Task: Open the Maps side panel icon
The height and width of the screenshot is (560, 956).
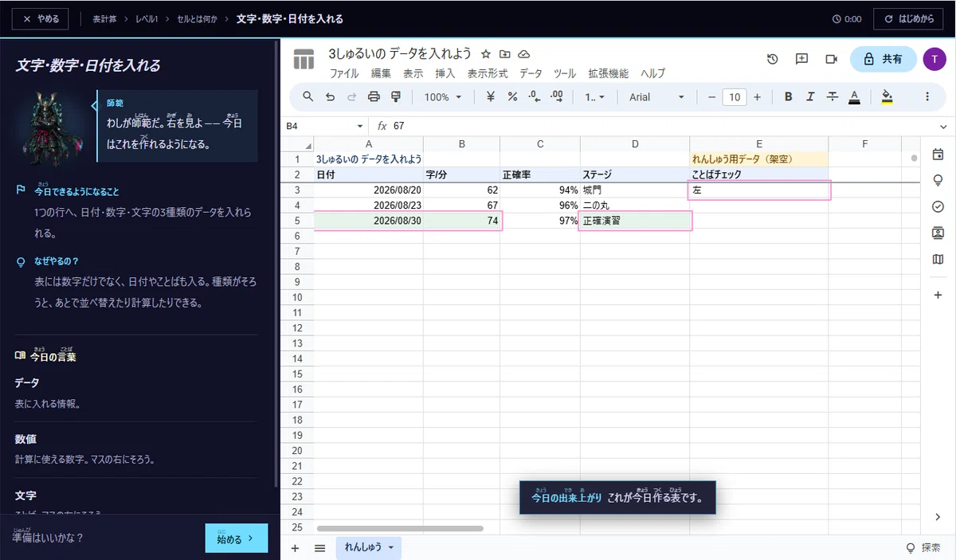Action: [x=938, y=259]
